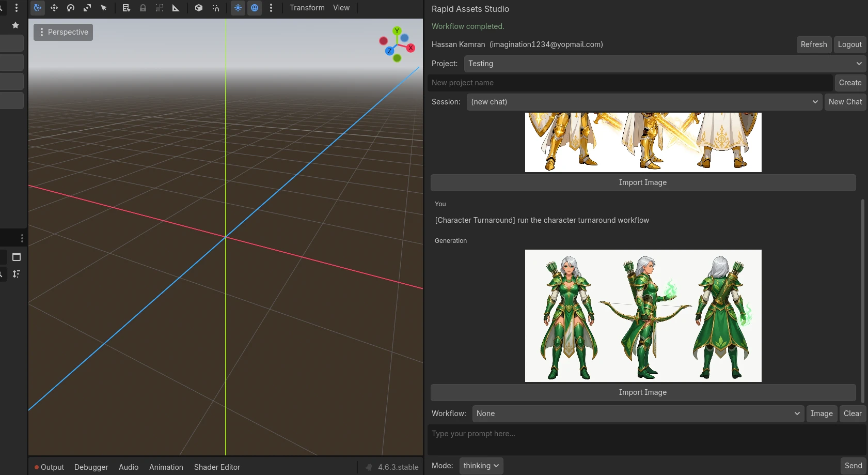
Task: Click the ruler measuring tool icon
Action: tap(176, 8)
